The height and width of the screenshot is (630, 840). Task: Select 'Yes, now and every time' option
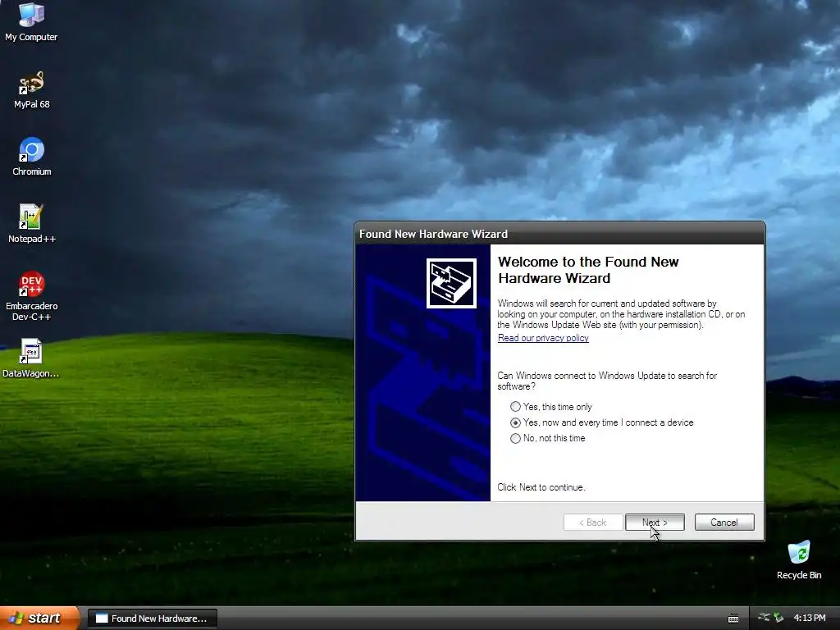601,422
